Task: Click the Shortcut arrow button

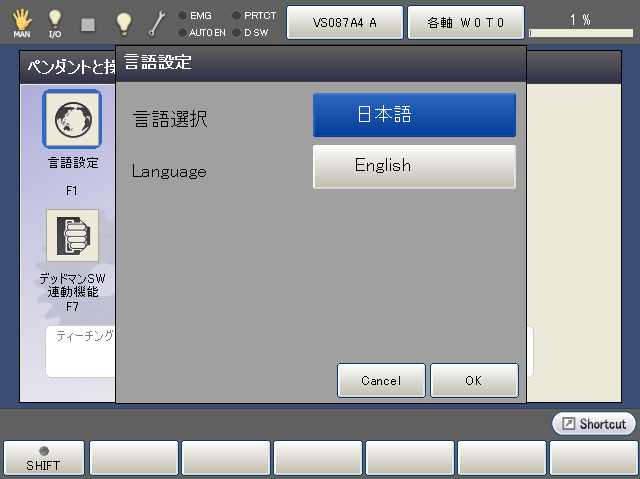Action: click(593, 424)
